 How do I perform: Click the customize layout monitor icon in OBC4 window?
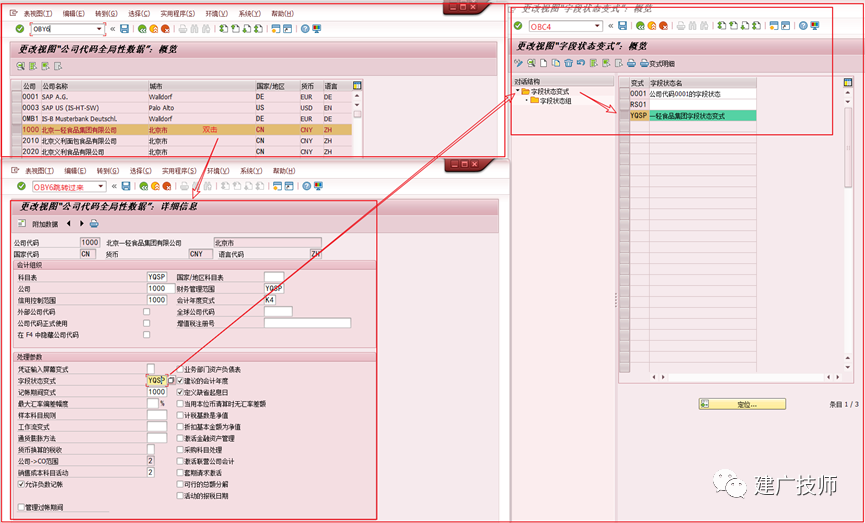[815, 26]
